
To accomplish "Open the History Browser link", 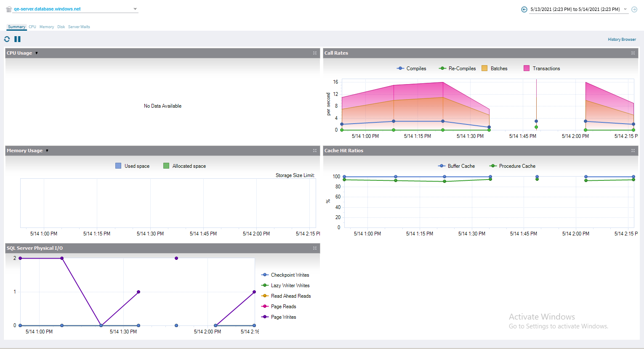I will (x=622, y=40).
